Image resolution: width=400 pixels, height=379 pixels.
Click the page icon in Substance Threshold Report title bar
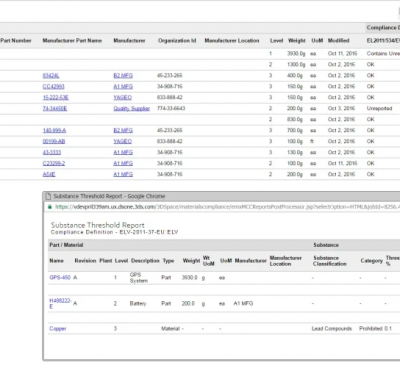coord(48,196)
